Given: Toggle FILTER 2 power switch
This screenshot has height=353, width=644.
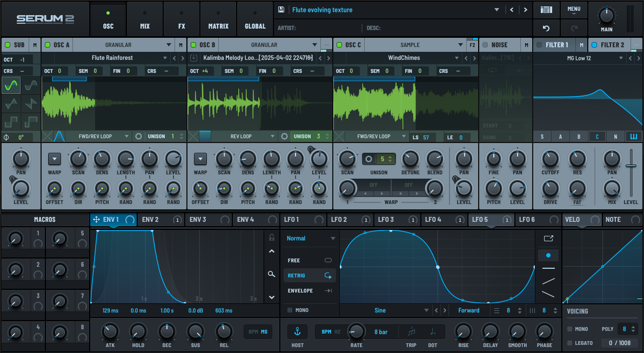Looking at the screenshot, I should click(594, 45).
